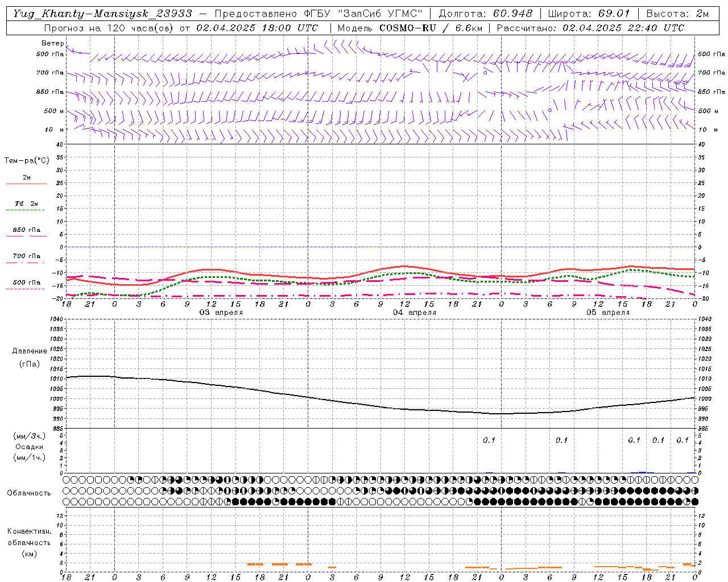The height and width of the screenshot is (582, 728).
Task: Click the Тем-ра(°C) temperature panel label
Action: (27, 161)
